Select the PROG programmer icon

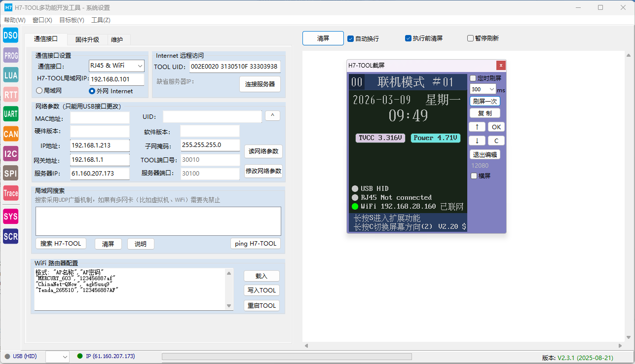click(10, 55)
